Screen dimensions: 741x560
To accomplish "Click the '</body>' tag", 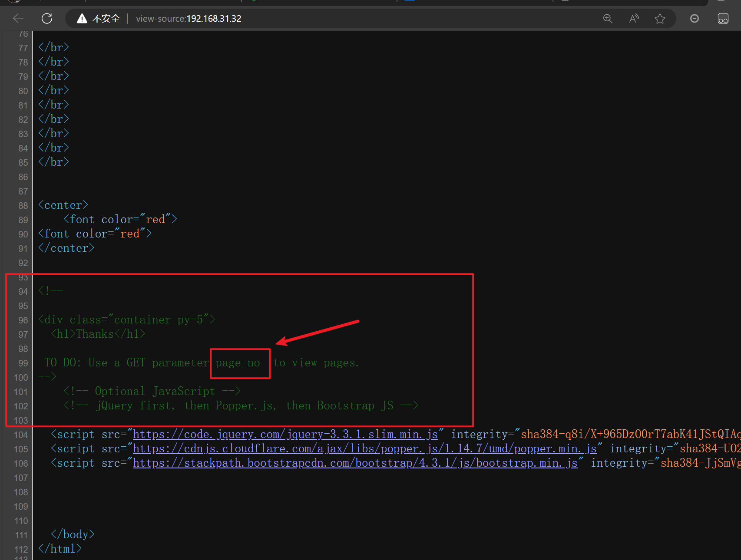I will point(73,534).
